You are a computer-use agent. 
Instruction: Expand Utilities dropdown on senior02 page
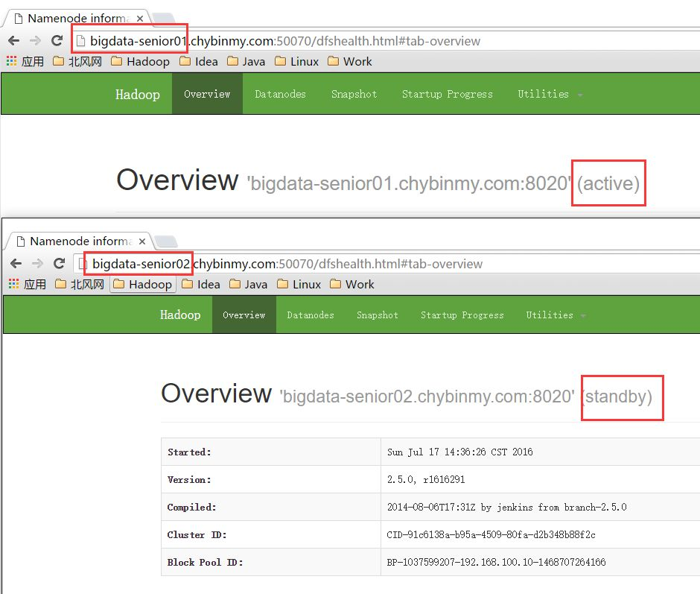tap(556, 315)
